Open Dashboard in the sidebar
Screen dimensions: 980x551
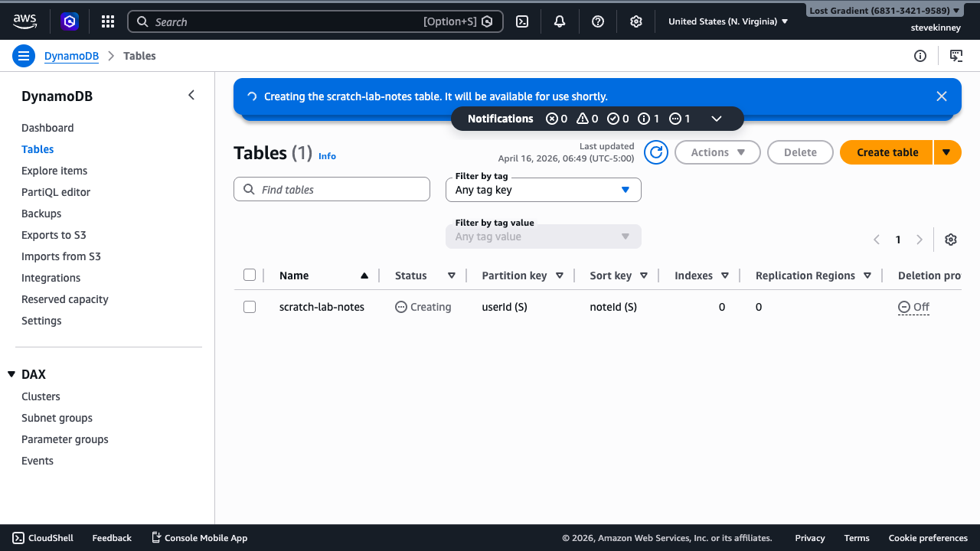coord(47,128)
